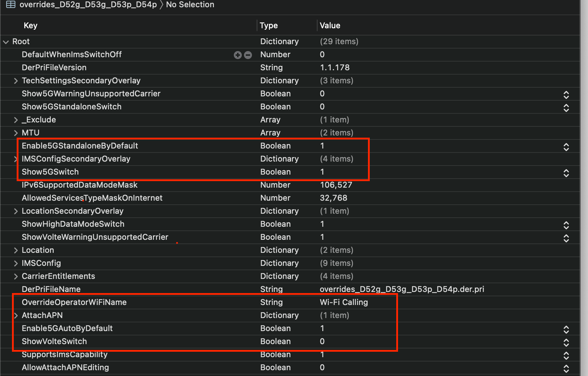The width and height of the screenshot is (588, 376).
Task: Select overrides_D52g_D53g_D53p_D54p in breadcrumb
Action: coord(88,5)
